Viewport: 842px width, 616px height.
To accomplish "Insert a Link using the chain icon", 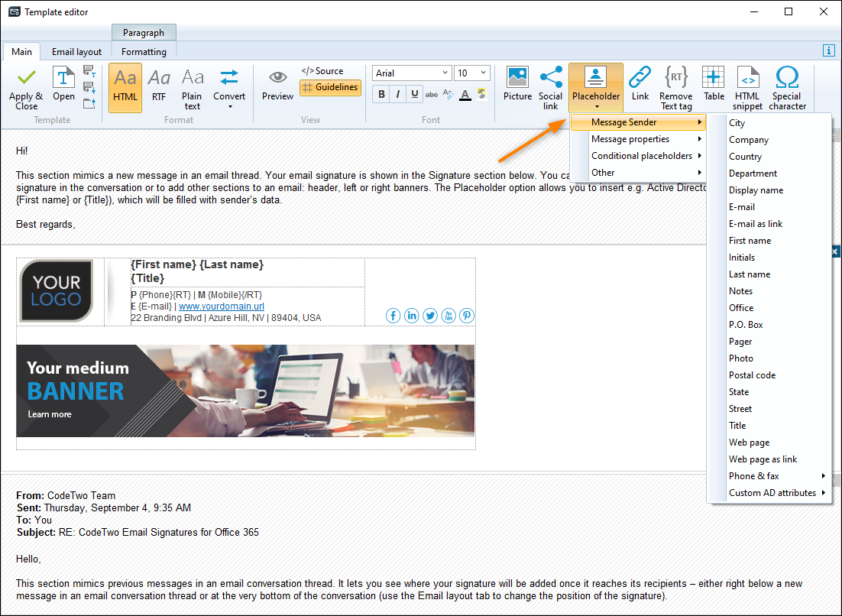I will click(x=640, y=77).
